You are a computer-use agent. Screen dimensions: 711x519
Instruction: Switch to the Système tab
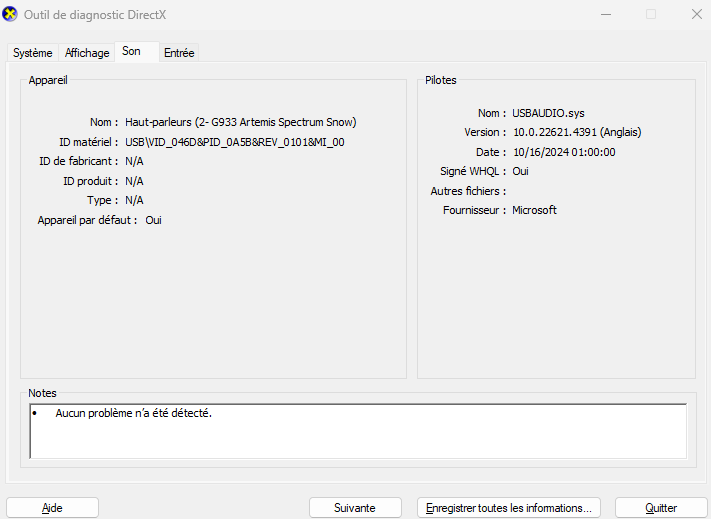33,53
